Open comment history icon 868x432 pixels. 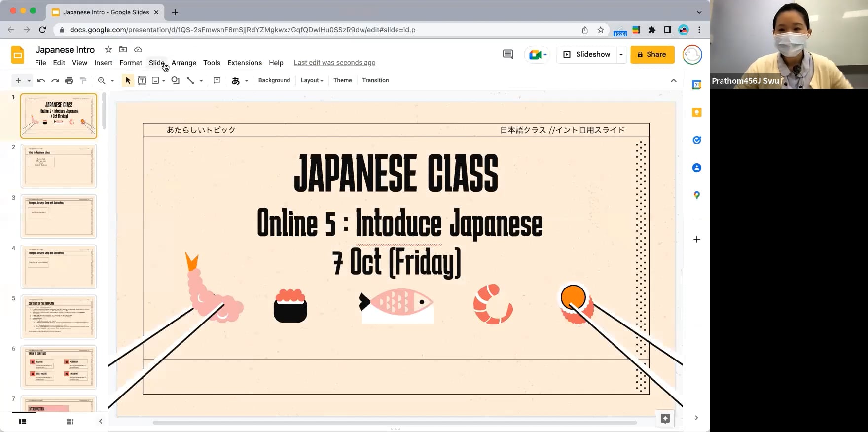pos(507,54)
